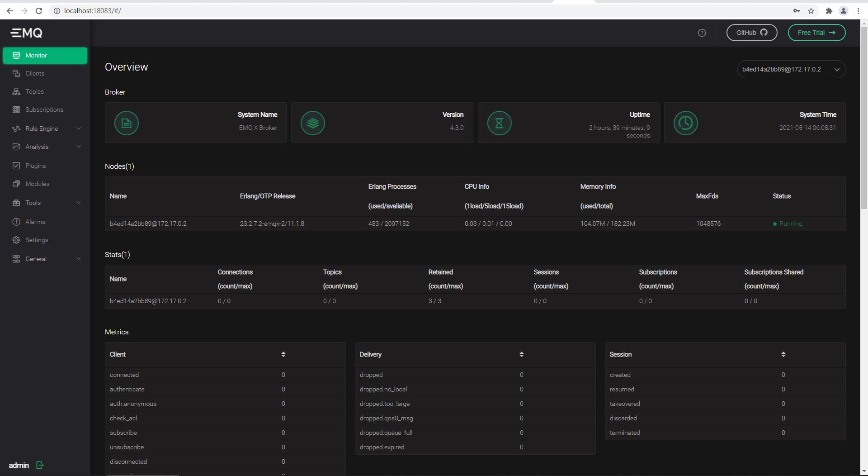Click the browser back arrow

[10, 10]
